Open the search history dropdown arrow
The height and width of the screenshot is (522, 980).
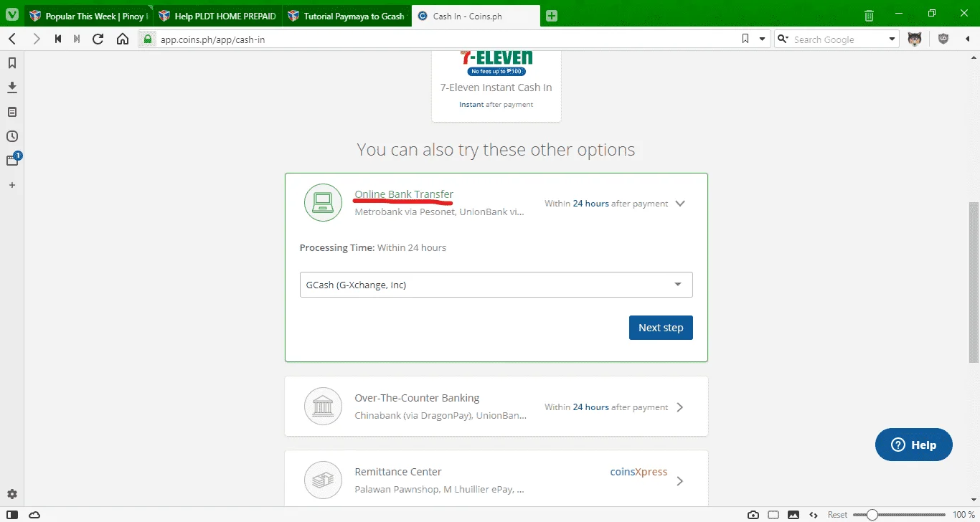892,39
